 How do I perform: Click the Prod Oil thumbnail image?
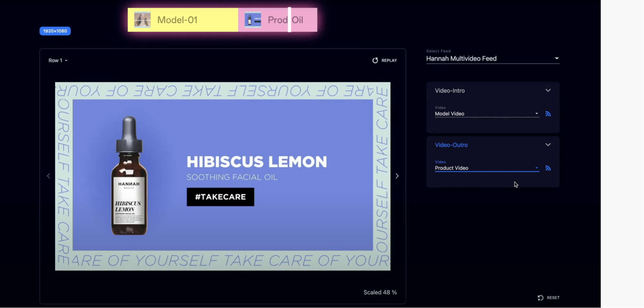click(253, 20)
